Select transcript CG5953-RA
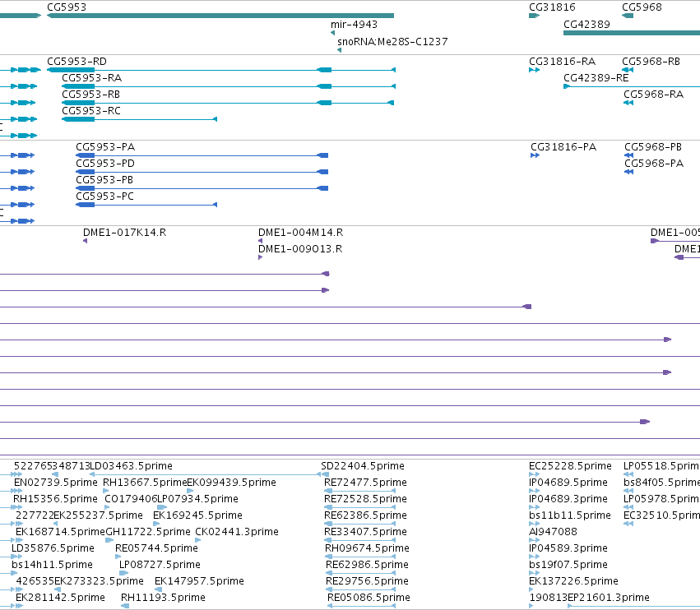 pos(91,77)
